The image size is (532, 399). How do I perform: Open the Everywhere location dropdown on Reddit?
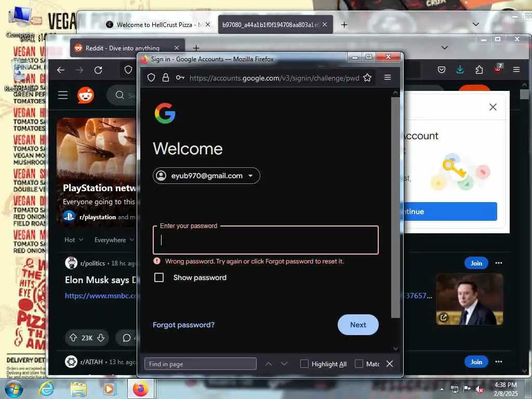pyautogui.click(x=114, y=240)
